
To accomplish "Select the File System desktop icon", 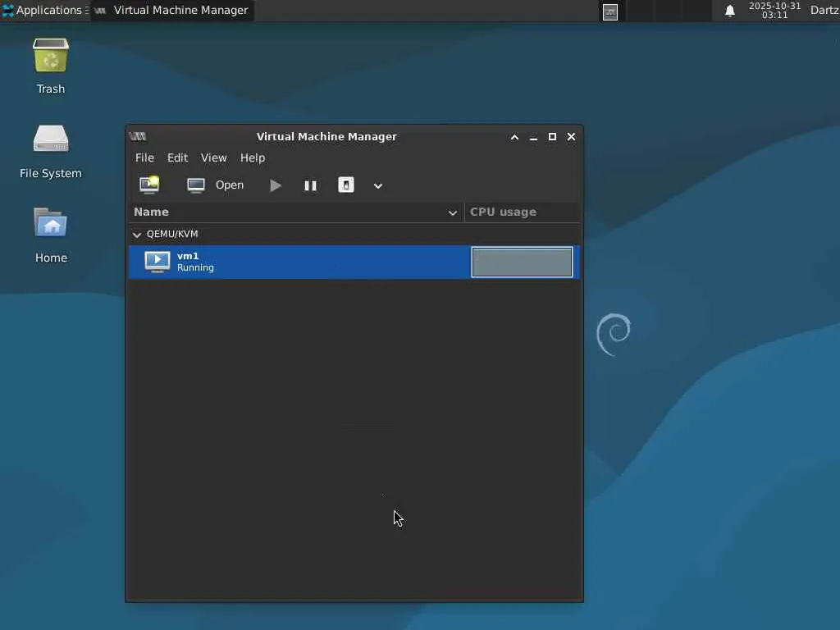I will point(51,152).
